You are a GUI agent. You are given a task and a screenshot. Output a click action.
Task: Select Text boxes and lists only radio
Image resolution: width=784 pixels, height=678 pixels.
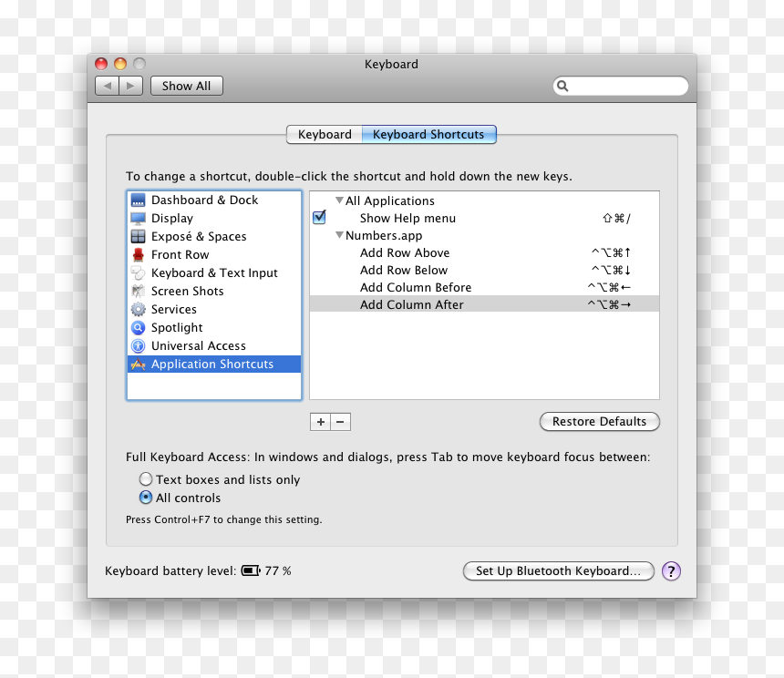tap(146, 479)
